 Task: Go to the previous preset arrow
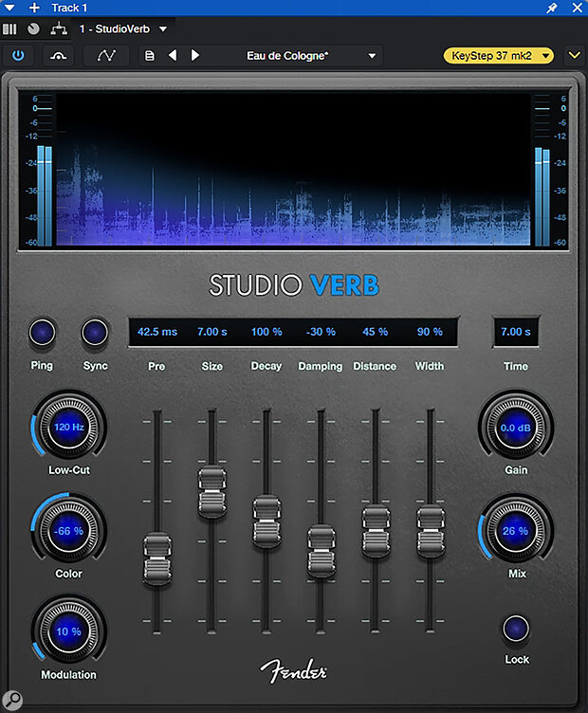[173, 56]
